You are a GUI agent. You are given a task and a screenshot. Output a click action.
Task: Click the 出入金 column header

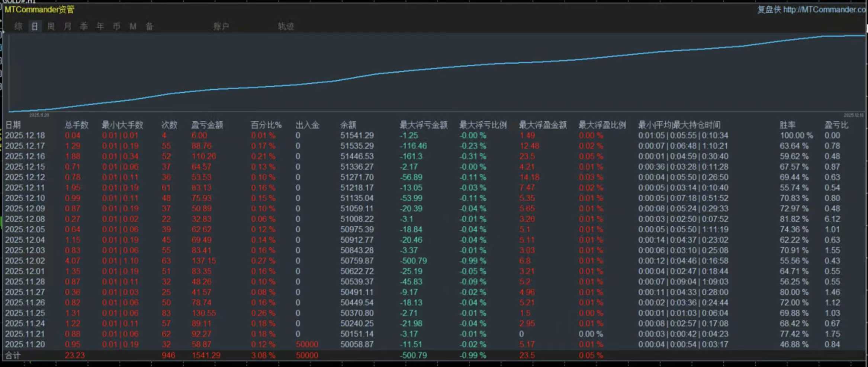click(x=308, y=125)
